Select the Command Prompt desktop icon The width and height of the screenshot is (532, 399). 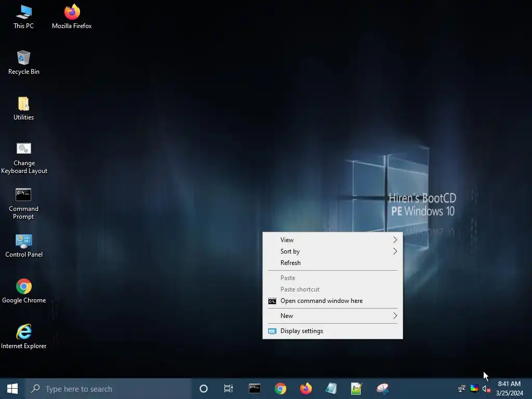(23, 204)
